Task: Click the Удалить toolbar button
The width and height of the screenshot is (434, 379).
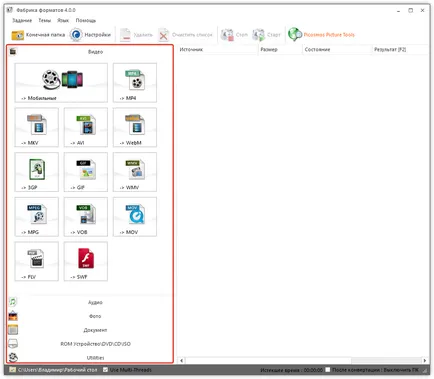Action: click(136, 35)
